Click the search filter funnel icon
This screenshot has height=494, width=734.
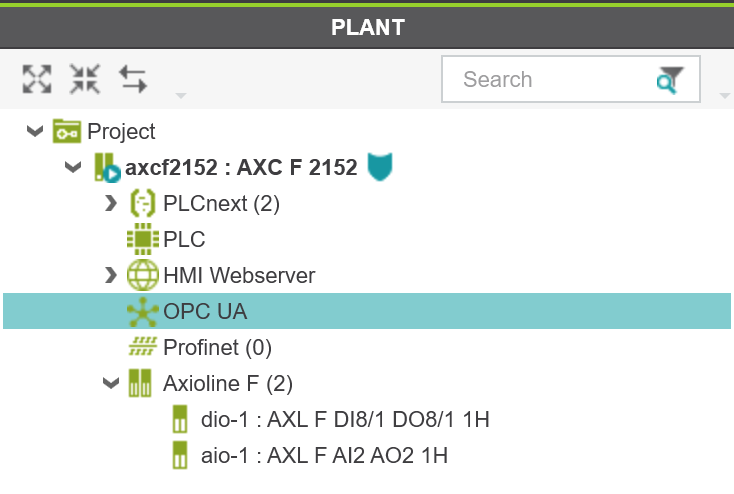click(x=670, y=80)
